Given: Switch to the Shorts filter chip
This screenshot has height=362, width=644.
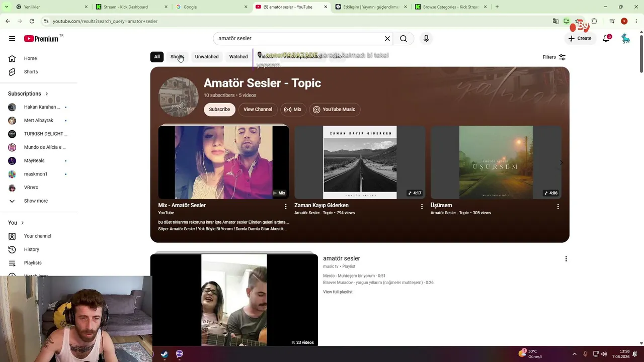Looking at the screenshot, I should point(177,57).
